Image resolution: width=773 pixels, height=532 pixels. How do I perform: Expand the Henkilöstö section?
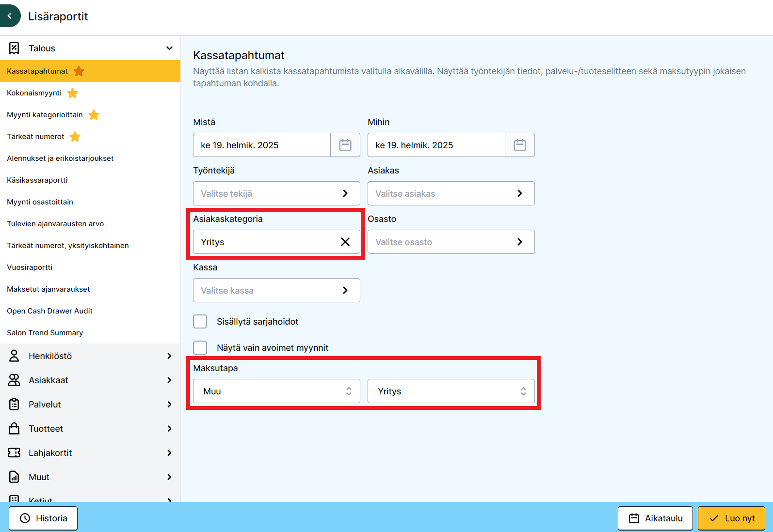(x=169, y=356)
